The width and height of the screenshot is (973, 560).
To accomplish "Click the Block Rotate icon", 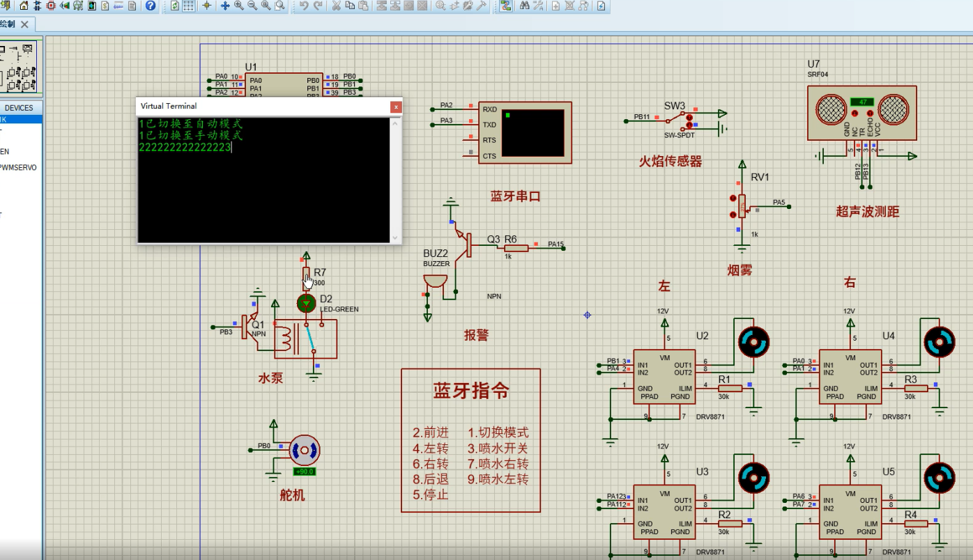I will click(408, 6).
